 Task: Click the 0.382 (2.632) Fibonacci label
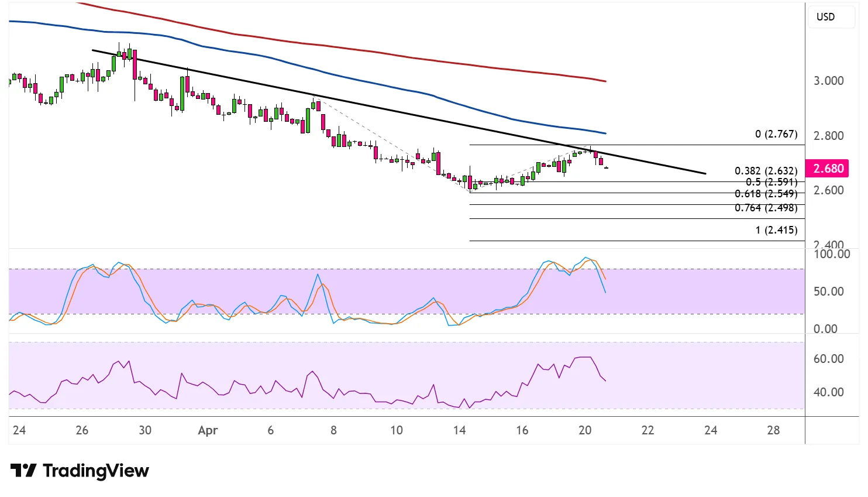point(766,171)
